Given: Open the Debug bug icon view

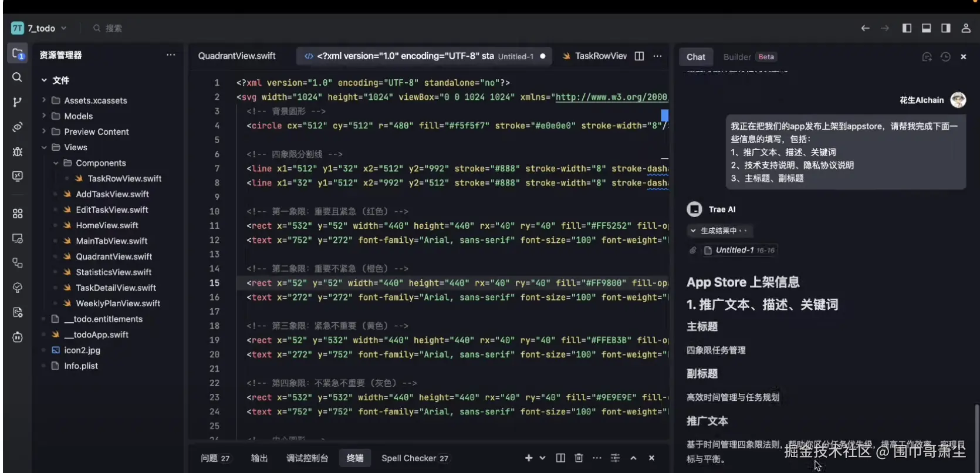Looking at the screenshot, I should tap(17, 151).
